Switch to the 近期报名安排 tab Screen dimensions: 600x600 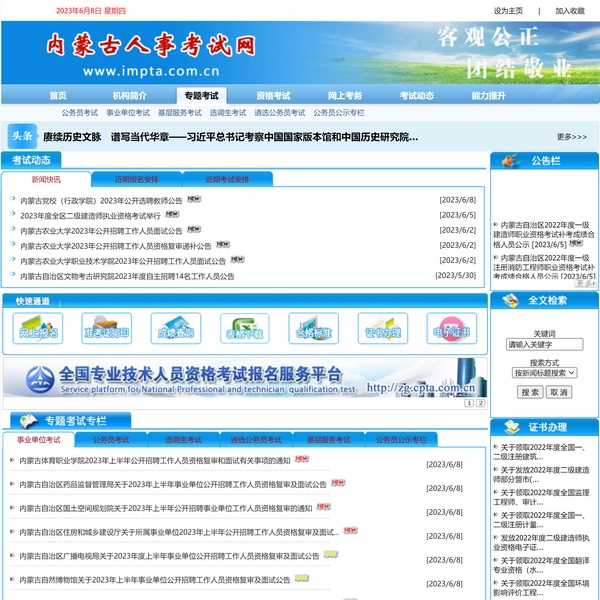136,180
